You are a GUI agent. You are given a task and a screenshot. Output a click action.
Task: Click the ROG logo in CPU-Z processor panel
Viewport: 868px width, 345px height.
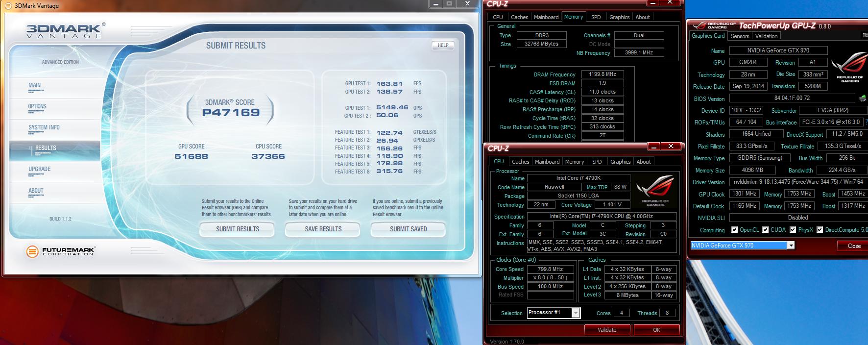[x=655, y=191]
